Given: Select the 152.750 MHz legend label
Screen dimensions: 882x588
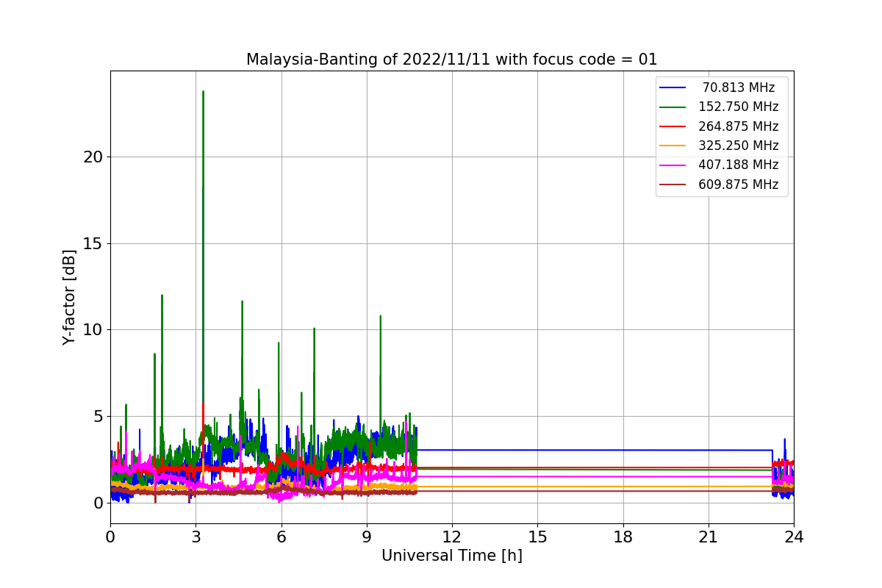Looking at the screenshot, I should tap(739, 107).
